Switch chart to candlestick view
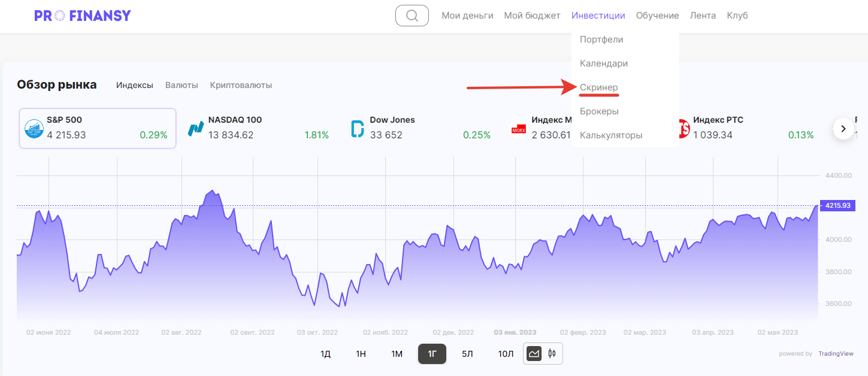This screenshot has height=376, width=868. [x=552, y=354]
